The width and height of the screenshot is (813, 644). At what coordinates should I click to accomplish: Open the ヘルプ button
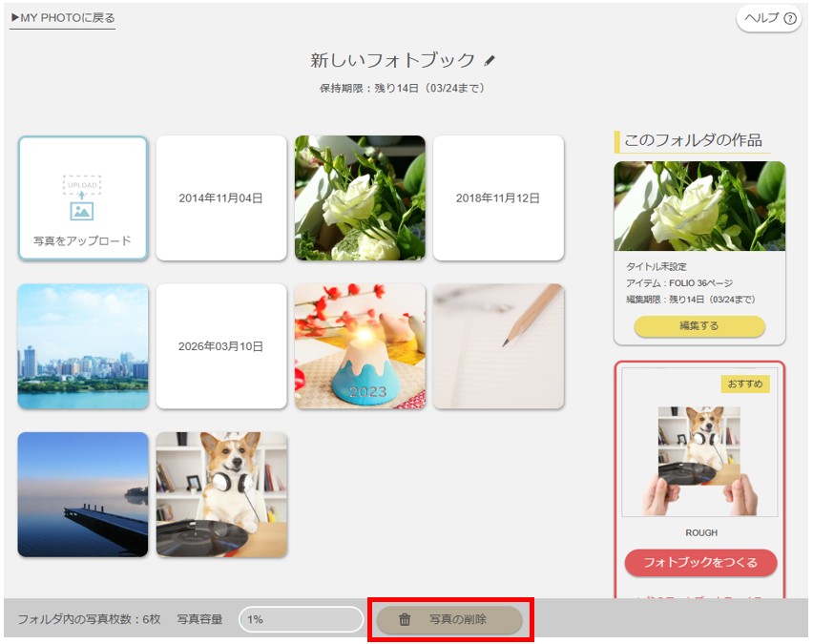click(x=769, y=19)
